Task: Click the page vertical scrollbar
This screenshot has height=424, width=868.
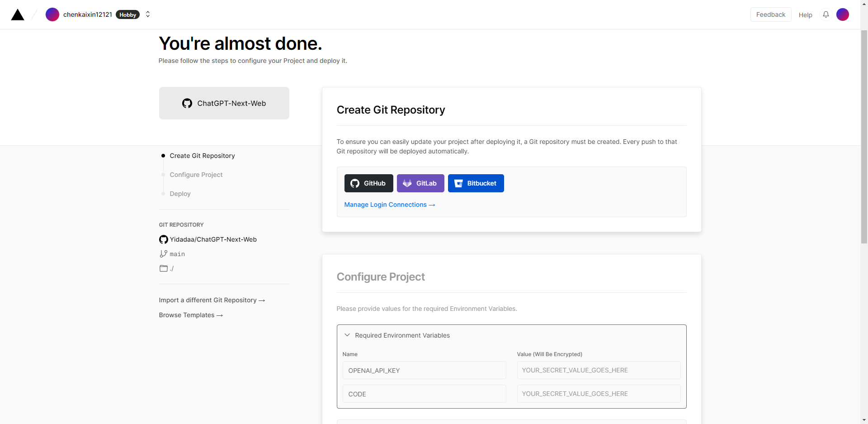Action: 864,136
